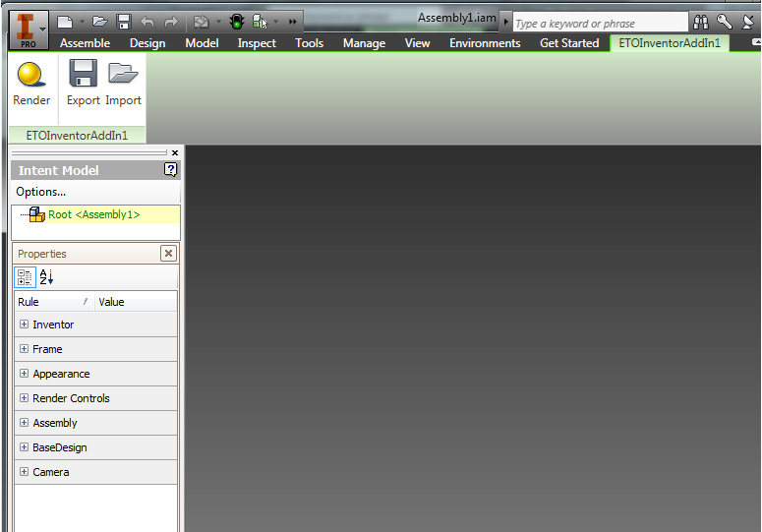762x532 pixels.
Task: Switch to the View ribbon tab
Action: point(417,43)
